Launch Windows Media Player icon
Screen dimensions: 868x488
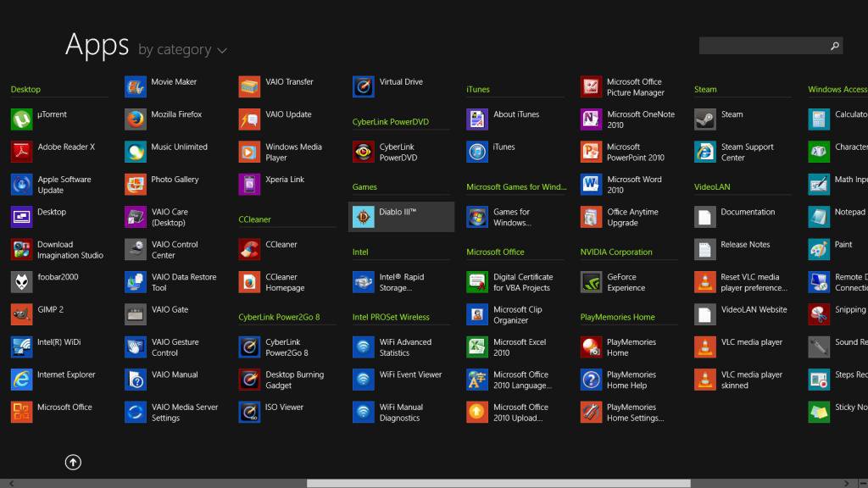tap(250, 152)
